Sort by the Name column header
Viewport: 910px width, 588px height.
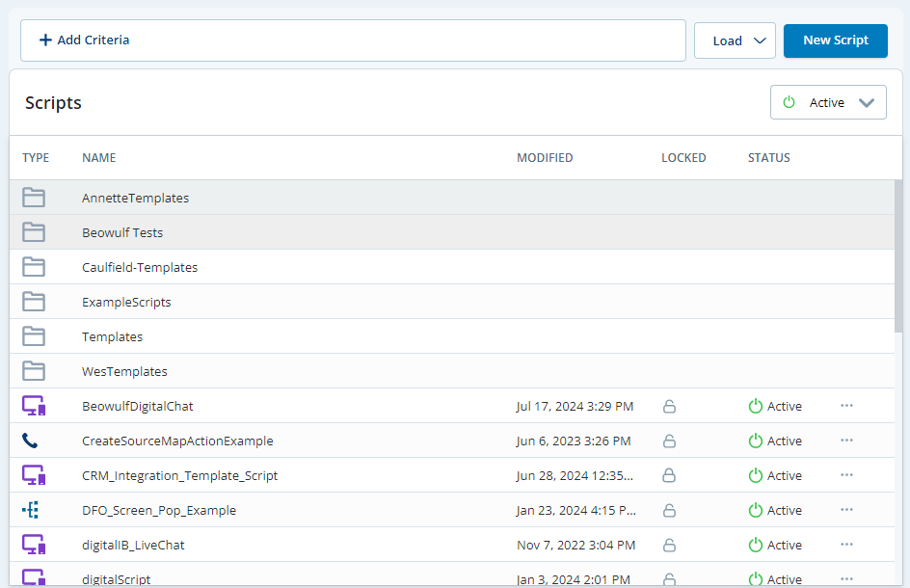[x=98, y=158]
